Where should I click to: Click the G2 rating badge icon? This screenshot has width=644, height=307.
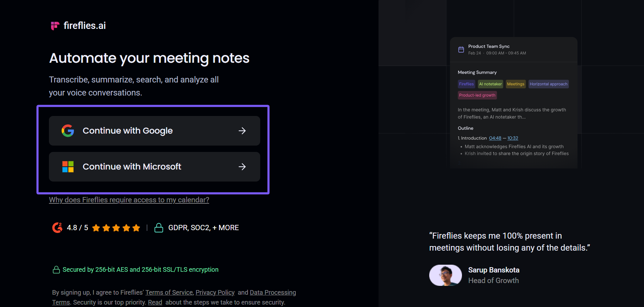[x=57, y=228]
